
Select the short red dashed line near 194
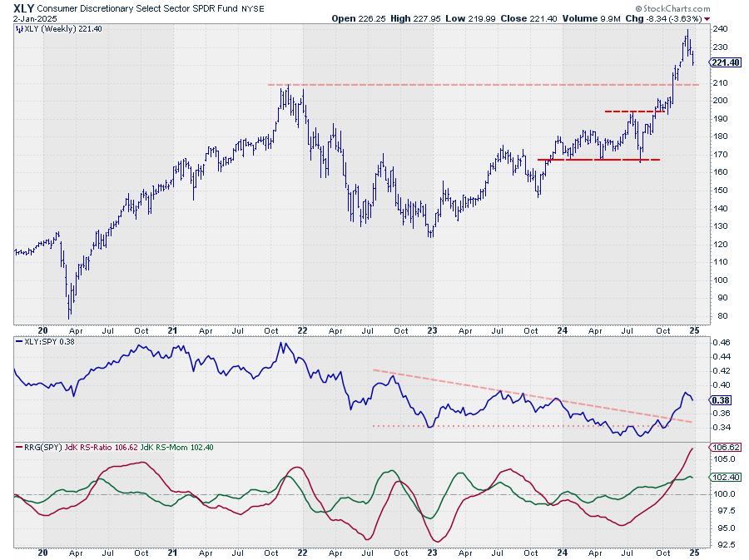(x=635, y=112)
